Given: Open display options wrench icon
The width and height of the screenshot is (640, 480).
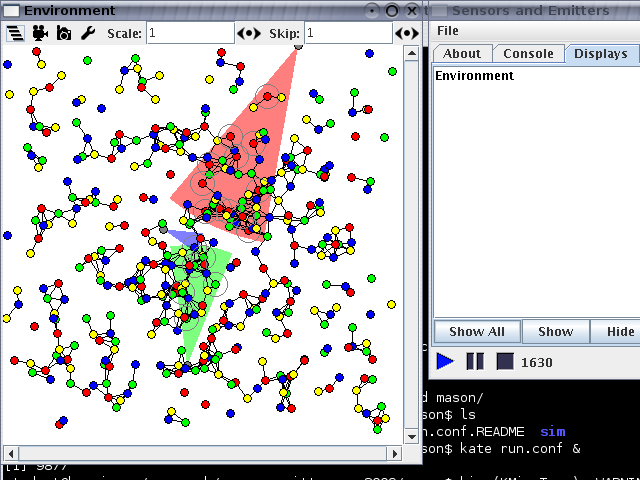Looking at the screenshot, I should (87, 32).
